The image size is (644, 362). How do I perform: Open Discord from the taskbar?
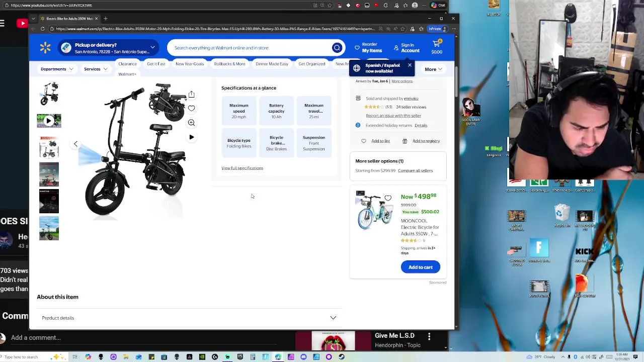click(x=303, y=357)
